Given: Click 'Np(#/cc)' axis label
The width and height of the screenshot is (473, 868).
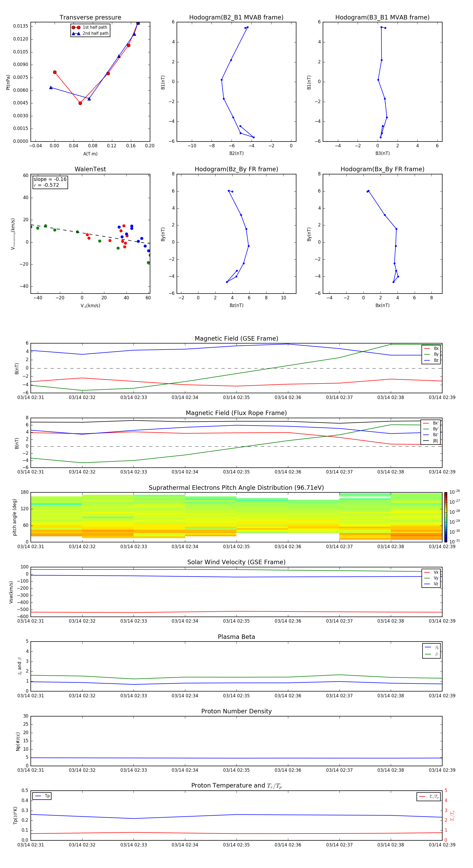Looking at the screenshot, I should coord(18,741).
